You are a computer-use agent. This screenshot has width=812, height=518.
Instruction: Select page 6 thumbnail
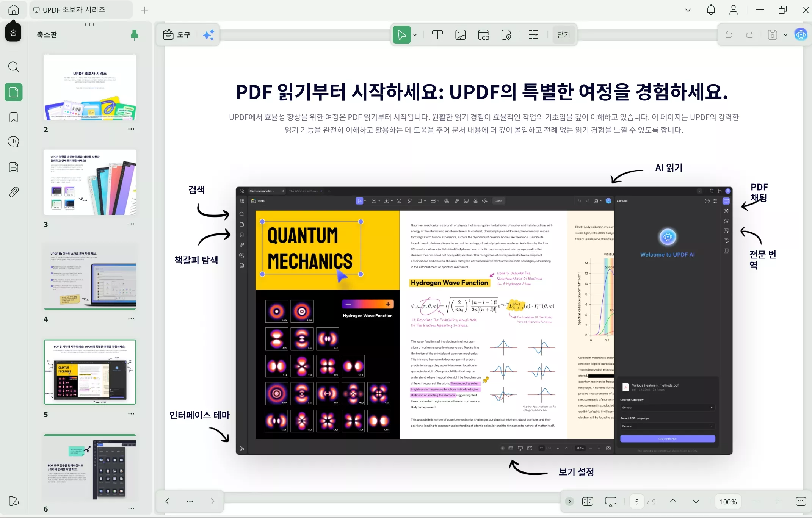click(90, 467)
